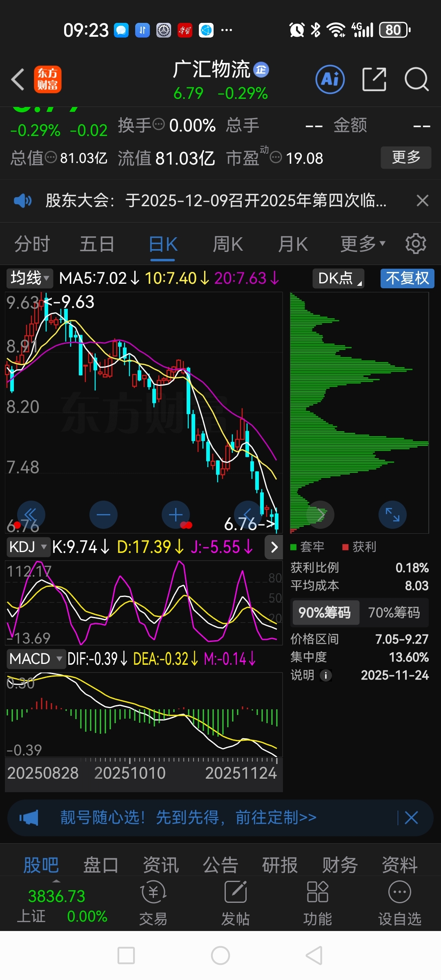
Task: Tap Android home circle button
Action: click(220, 955)
